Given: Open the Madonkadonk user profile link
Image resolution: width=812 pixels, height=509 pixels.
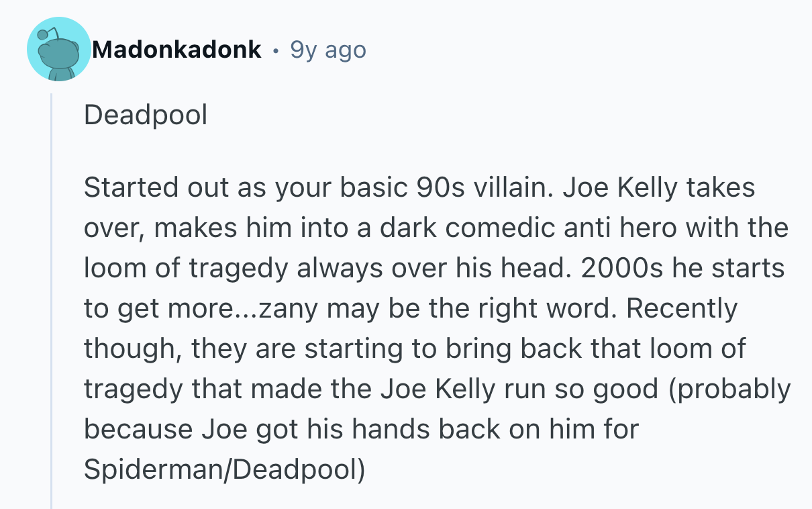Looking at the screenshot, I should 177,50.
